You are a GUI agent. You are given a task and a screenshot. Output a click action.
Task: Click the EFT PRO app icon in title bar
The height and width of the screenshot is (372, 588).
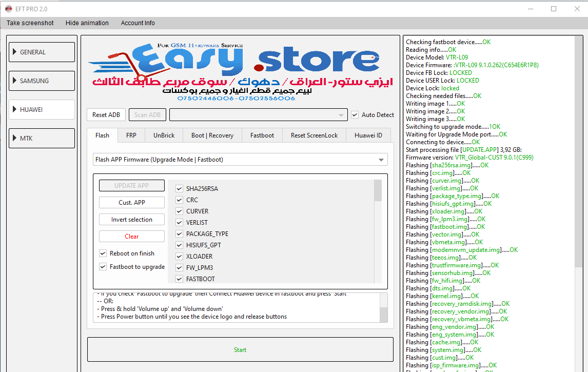8,9
